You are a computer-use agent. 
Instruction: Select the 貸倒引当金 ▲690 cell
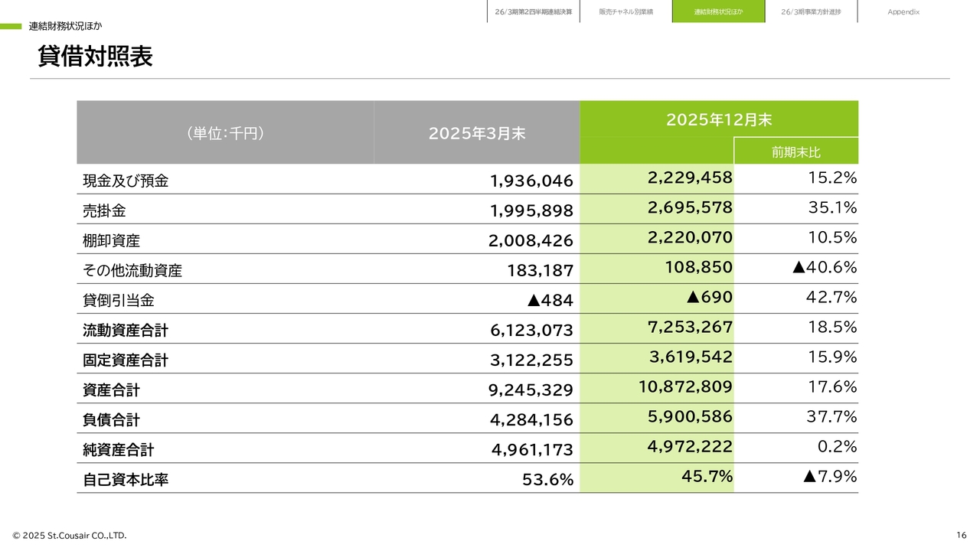pyautogui.click(x=708, y=297)
